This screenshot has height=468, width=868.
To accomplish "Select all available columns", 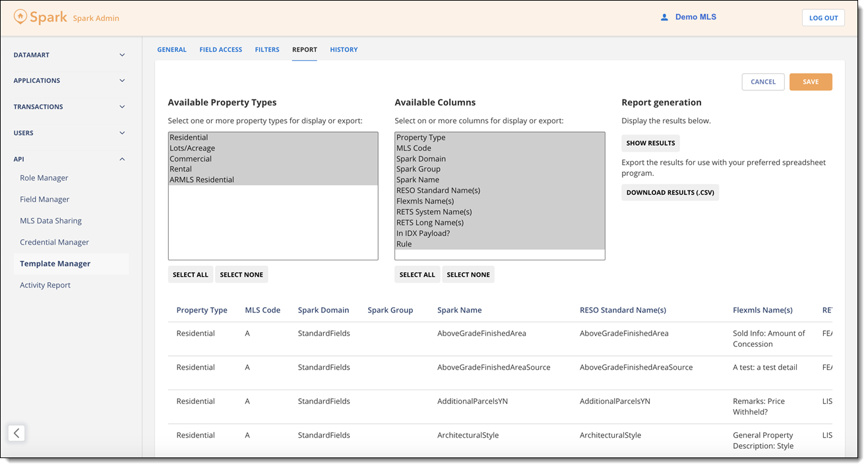I will (418, 275).
